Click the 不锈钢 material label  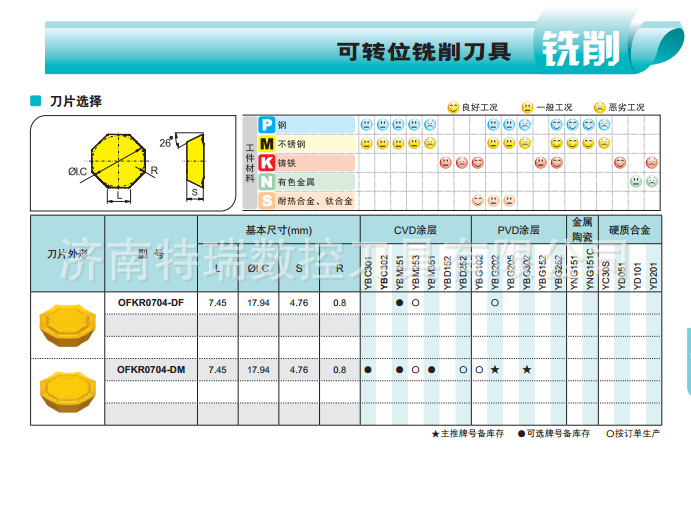tap(291, 144)
